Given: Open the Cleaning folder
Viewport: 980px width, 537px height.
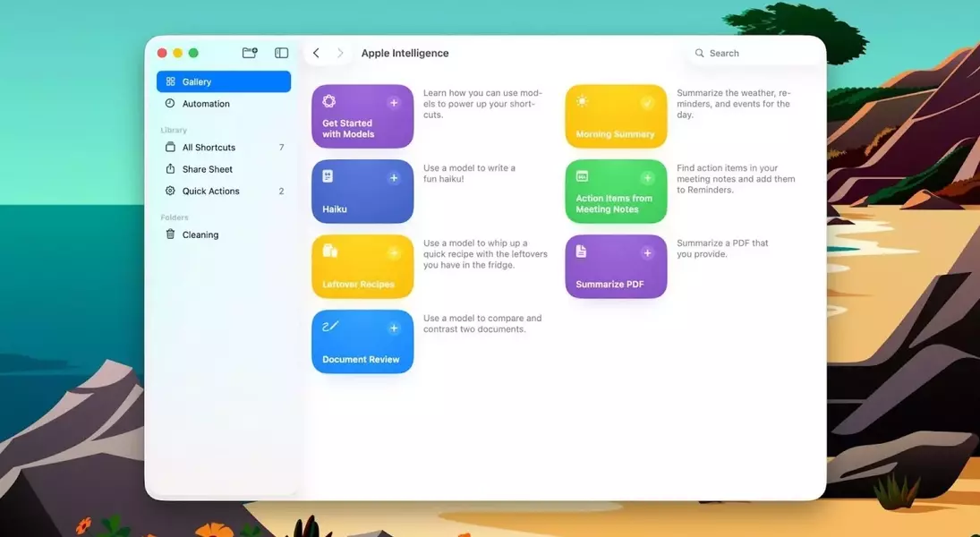Looking at the screenshot, I should pyautogui.click(x=200, y=234).
